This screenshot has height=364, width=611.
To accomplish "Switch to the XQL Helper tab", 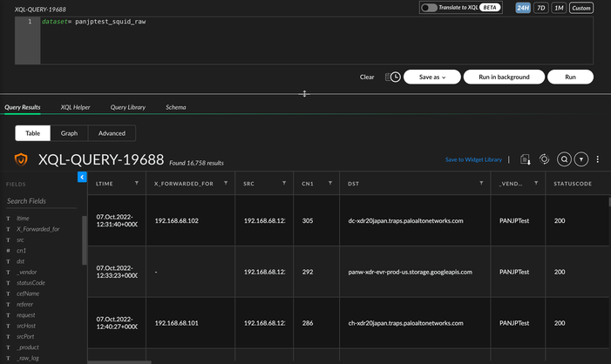I will tap(75, 107).
